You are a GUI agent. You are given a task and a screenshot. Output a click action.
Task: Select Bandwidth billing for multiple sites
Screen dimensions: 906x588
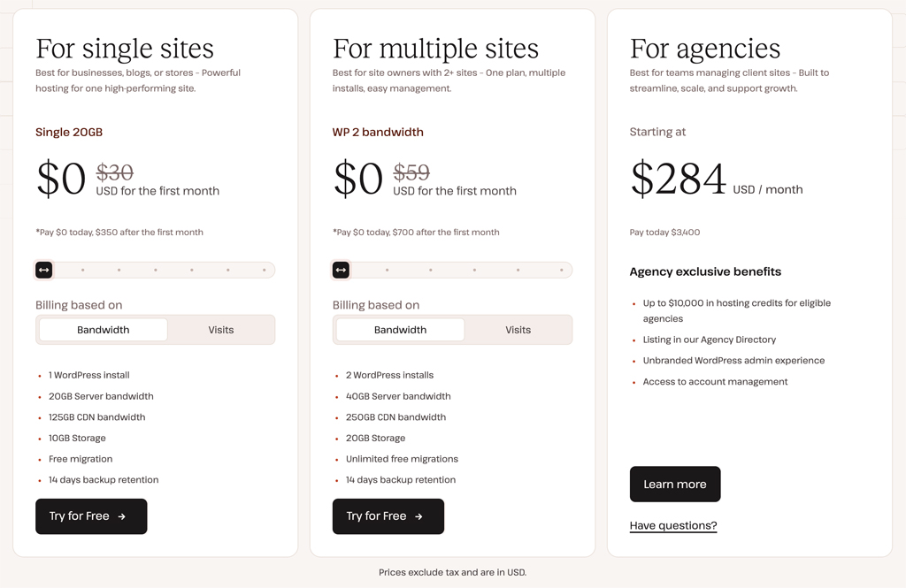click(x=400, y=330)
